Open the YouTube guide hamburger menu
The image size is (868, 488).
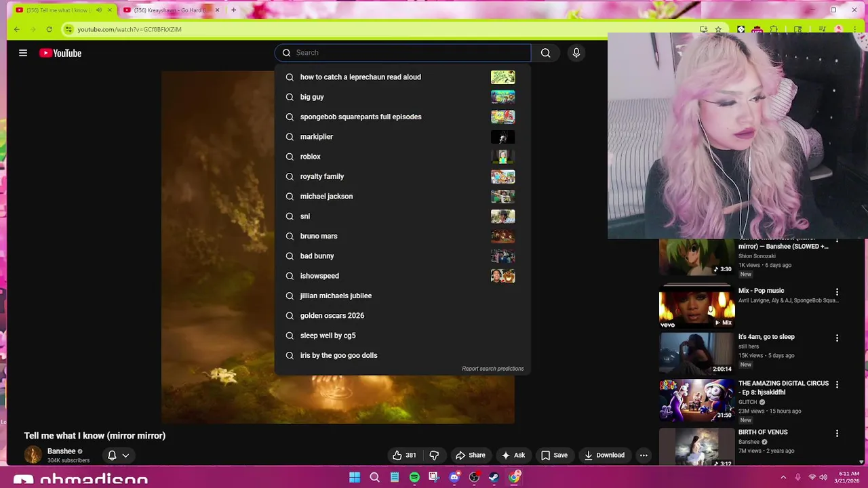click(23, 53)
